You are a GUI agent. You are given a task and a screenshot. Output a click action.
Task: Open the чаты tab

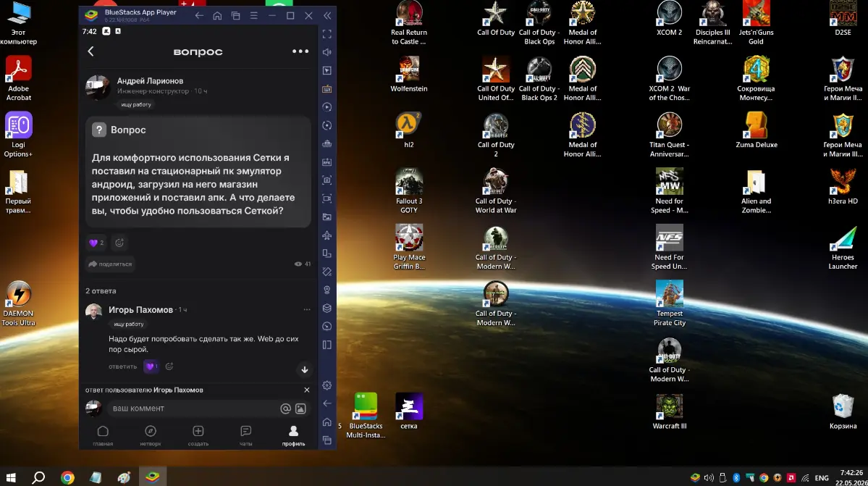click(246, 435)
